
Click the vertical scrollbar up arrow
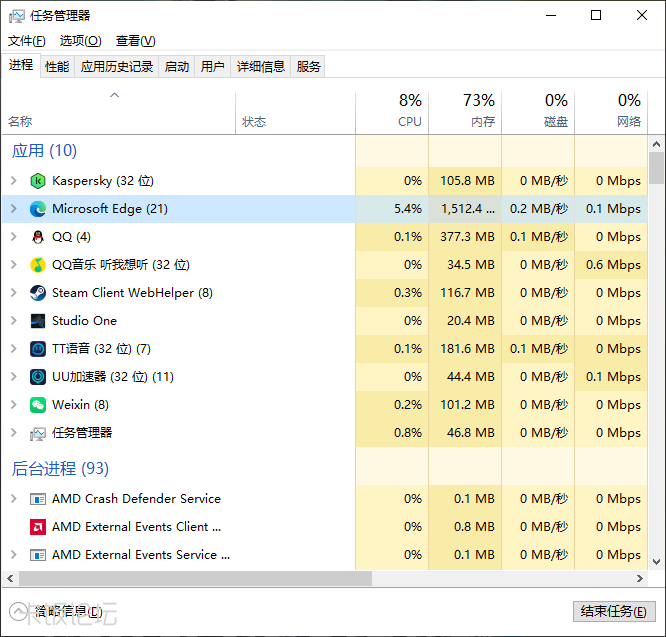pyautogui.click(x=656, y=144)
